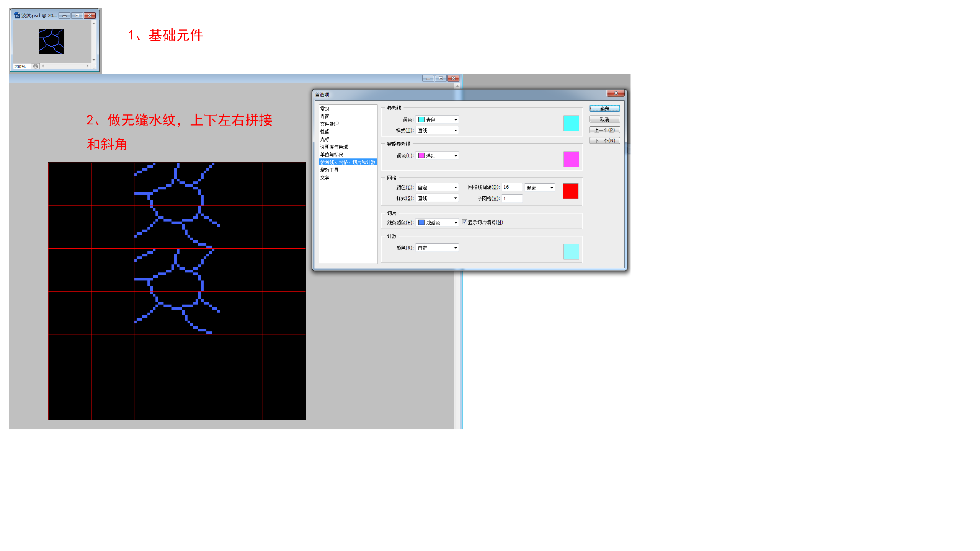This screenshot has height=551, width=980.
Task: Click the left scroll arrow in 波纹.psd window
Action: tap(43, 66)
